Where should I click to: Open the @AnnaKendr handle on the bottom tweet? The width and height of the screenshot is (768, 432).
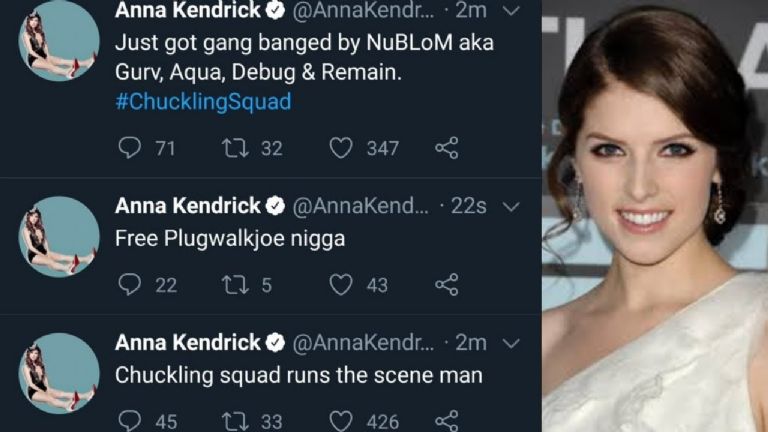(x=362, y=343)
